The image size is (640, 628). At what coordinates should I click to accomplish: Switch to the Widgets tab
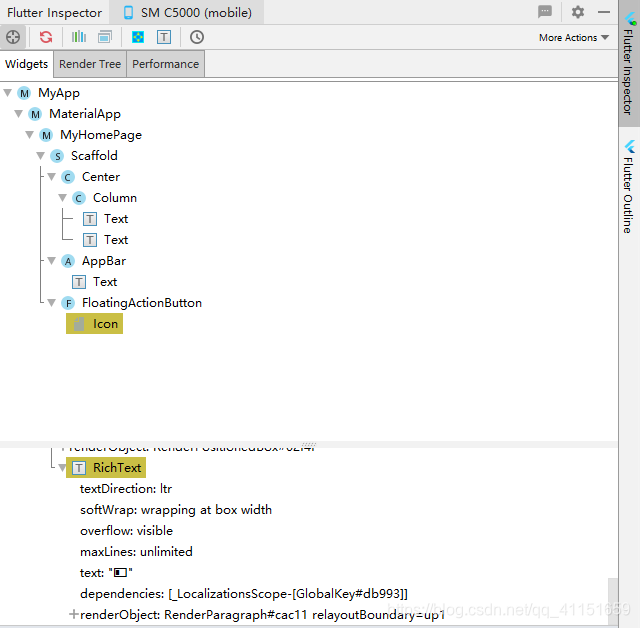click(x=27, y=64)
